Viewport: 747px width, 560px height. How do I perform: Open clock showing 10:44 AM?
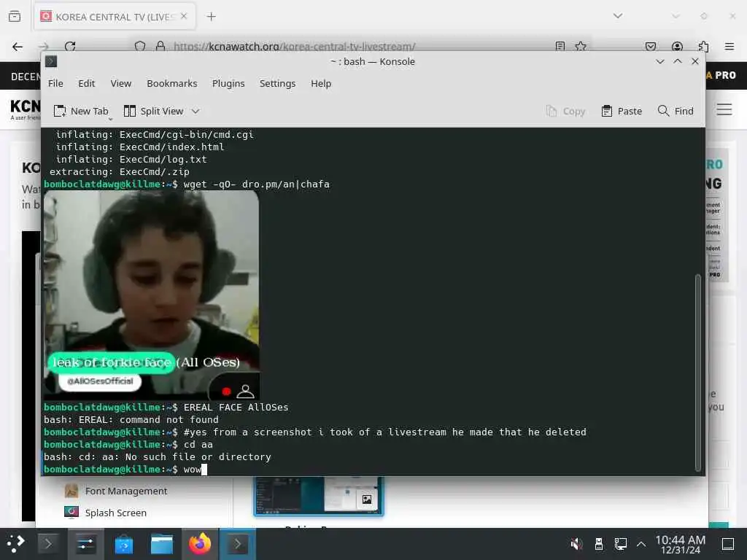[x=681, y=544]
